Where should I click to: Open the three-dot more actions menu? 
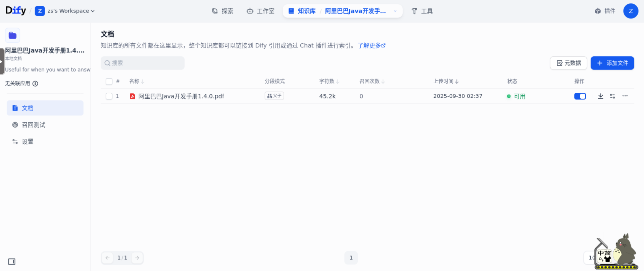click(x=625, y=96)
